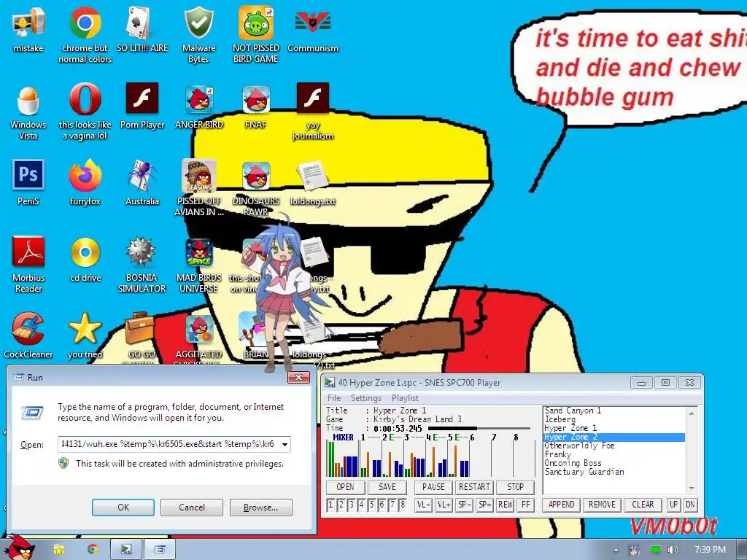Expand the Run dialog Open dropdown
747x560 pixels.
click(x=285, y=444)
